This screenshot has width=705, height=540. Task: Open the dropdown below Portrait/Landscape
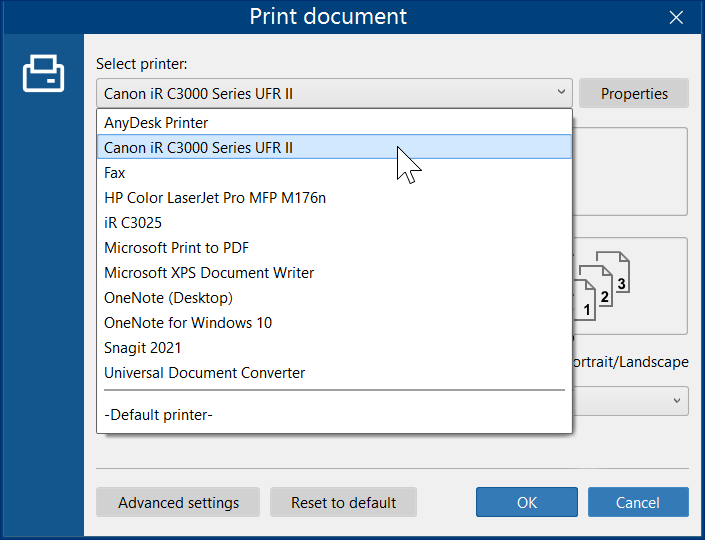(x=631, y=401)
